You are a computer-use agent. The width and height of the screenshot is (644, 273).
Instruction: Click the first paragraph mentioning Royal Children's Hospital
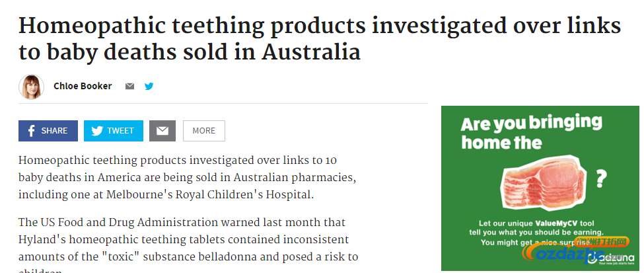tap(187, 177)
